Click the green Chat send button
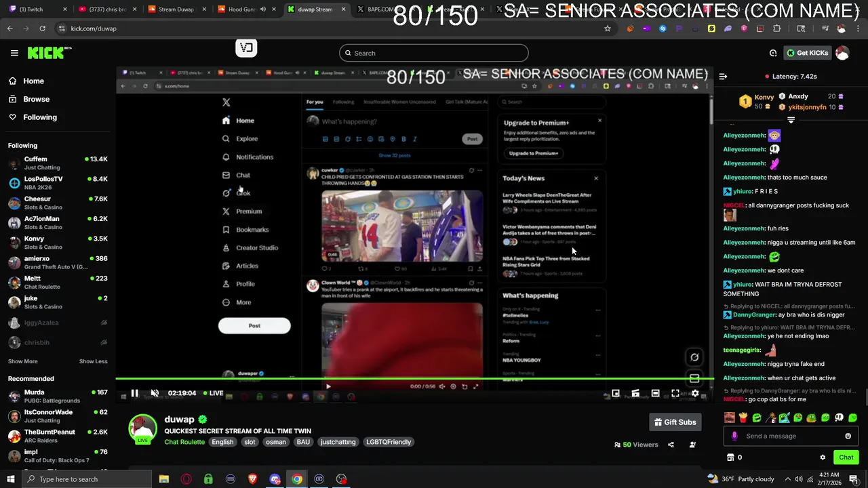Image resolution: width=868 pixels, height=488 pixels. 846,457
